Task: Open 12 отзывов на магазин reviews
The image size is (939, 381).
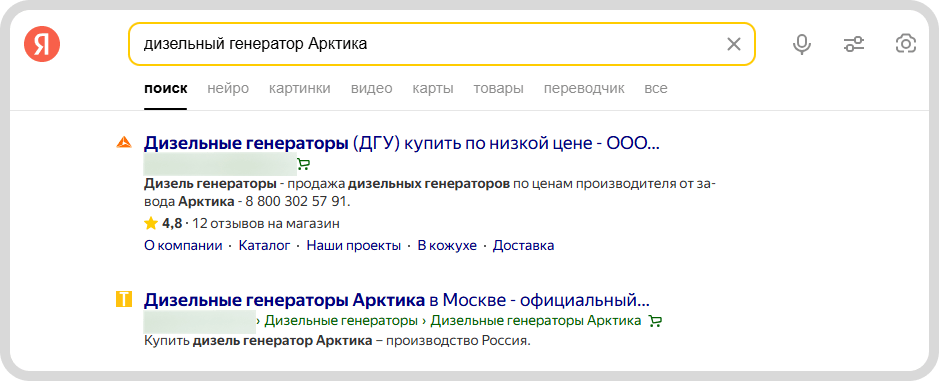Action: point(266,224)
